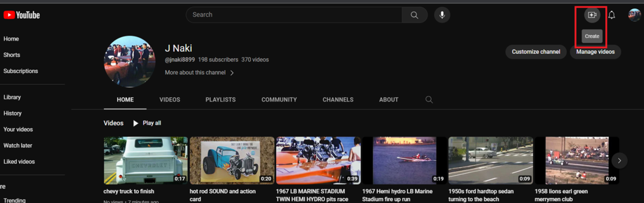Viewport: 644px width, 203px height.
Task: Go to the Community tab
Action: point(279,100)
